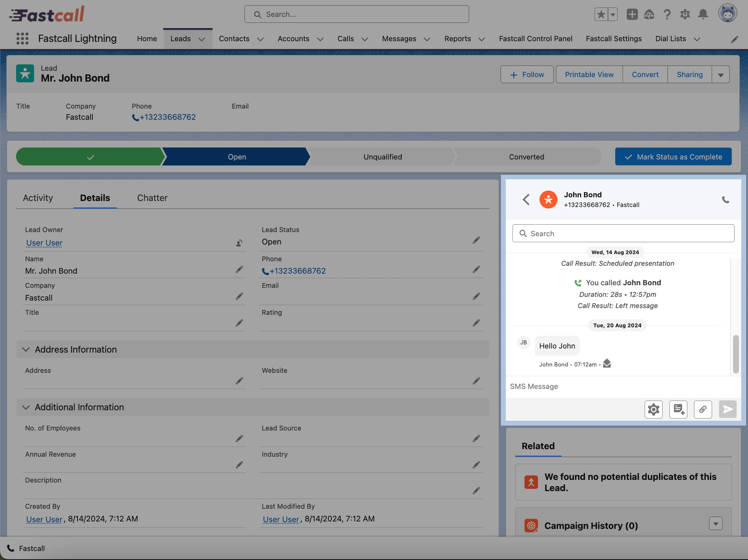Viewport: 748px width, 560px height.
Task: Collapse the Address Information section
Action: [26, 349]
